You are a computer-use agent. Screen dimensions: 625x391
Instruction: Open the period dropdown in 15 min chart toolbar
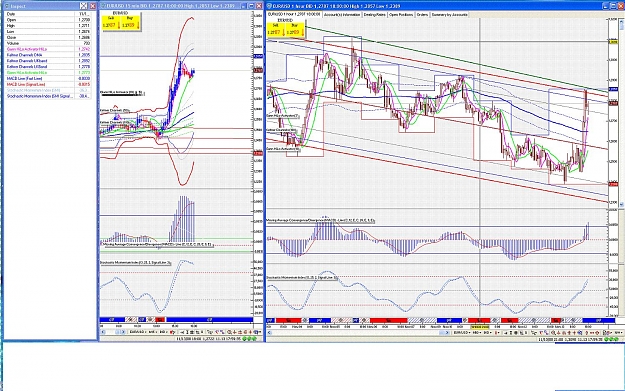click(x=153, y=332)
